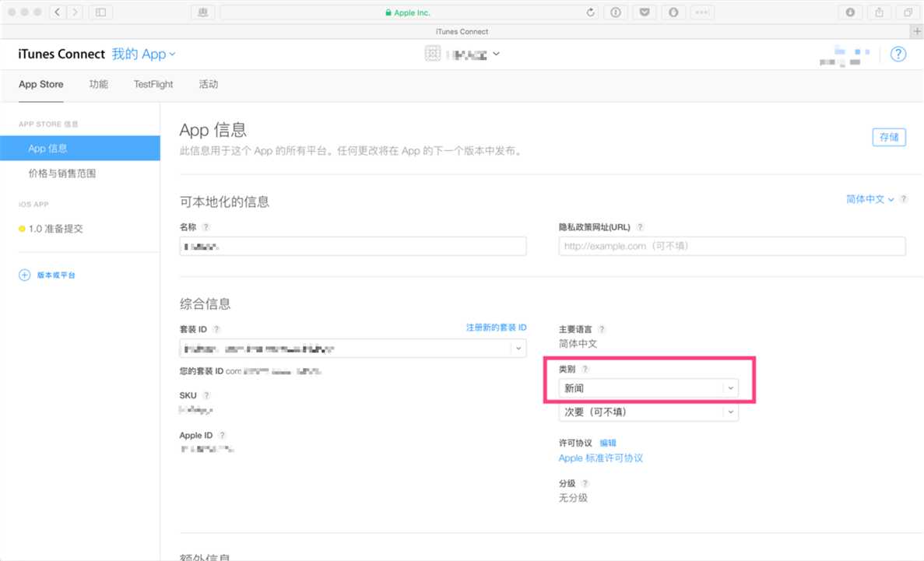This screenshot has width=924, height=561.
Task: Open the 1.0 准备提交 version entry
Action: (55, 229)
